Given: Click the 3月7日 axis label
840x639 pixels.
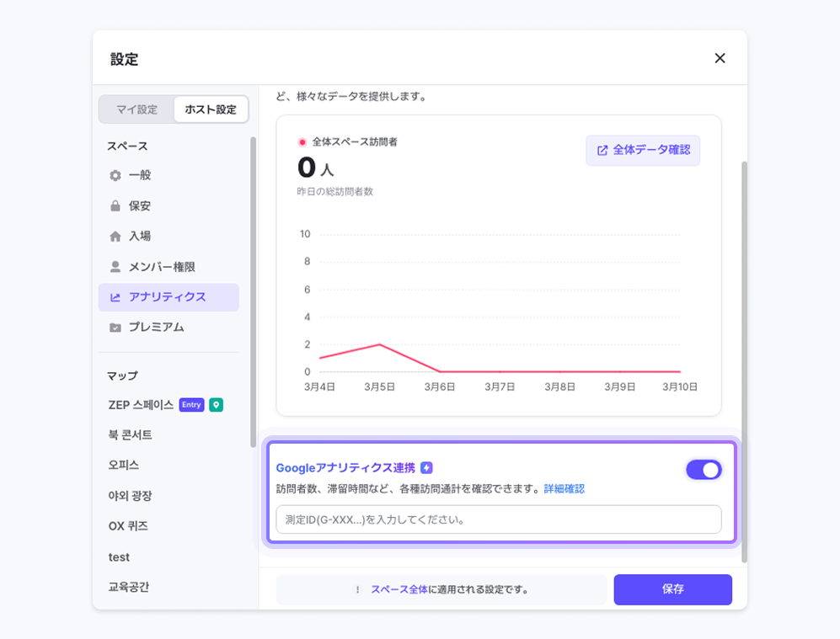Looking at the screenshot, I should 500,387.
